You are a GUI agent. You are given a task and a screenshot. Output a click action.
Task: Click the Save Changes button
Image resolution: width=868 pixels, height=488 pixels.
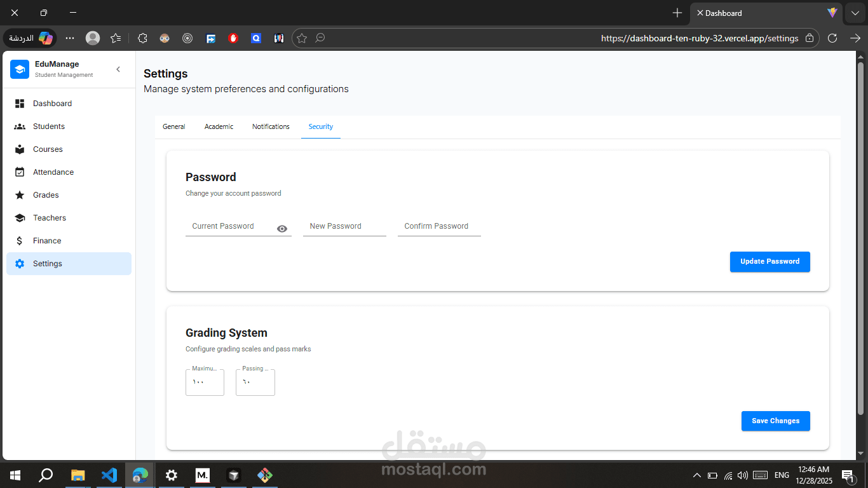click(x=776, y=421)
